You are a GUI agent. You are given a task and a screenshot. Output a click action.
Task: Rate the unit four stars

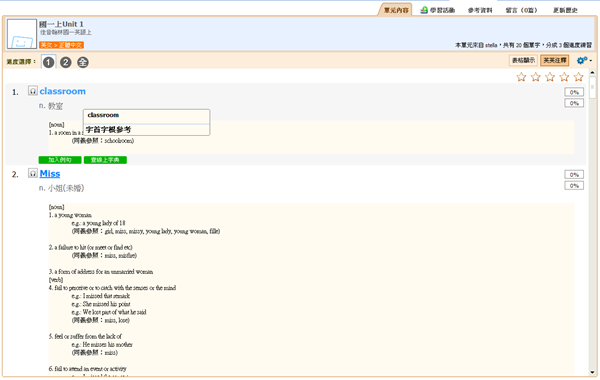(x=564, y=77)
